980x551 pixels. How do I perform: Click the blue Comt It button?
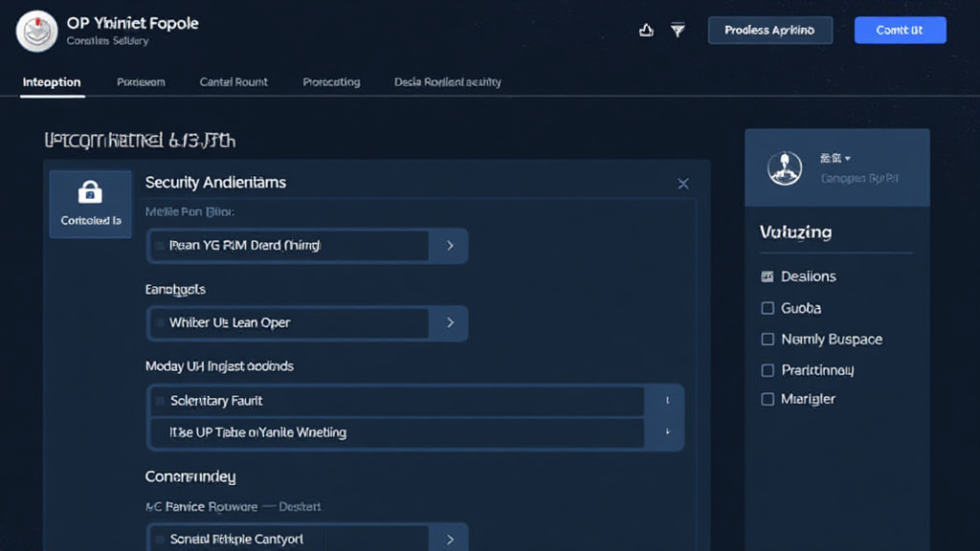[x=900, y=30]
